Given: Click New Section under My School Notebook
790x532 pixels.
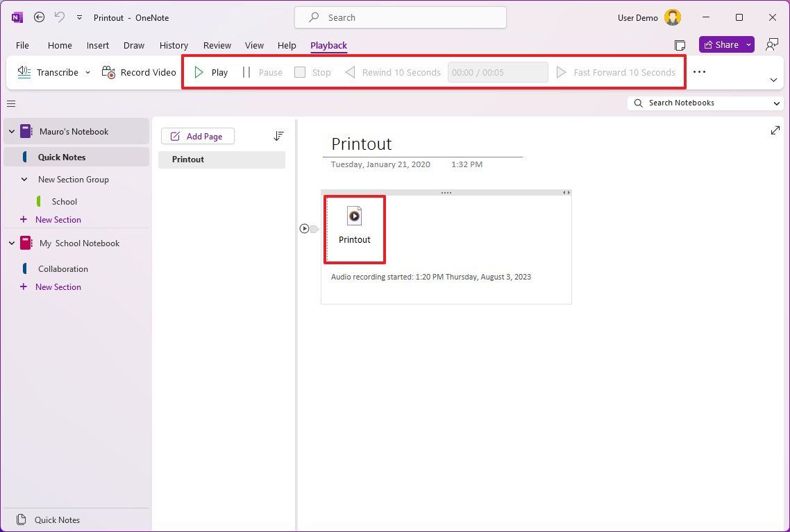Looking at the screenshot, I should point(58,286).
